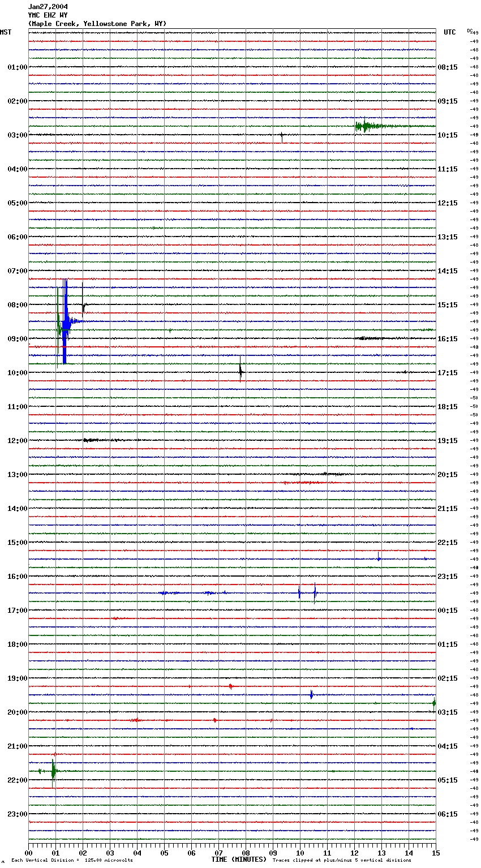Viewport: 481px width, 868px height.
Task: Select the 09:00 MST time label
Action: tap(18, 339)
